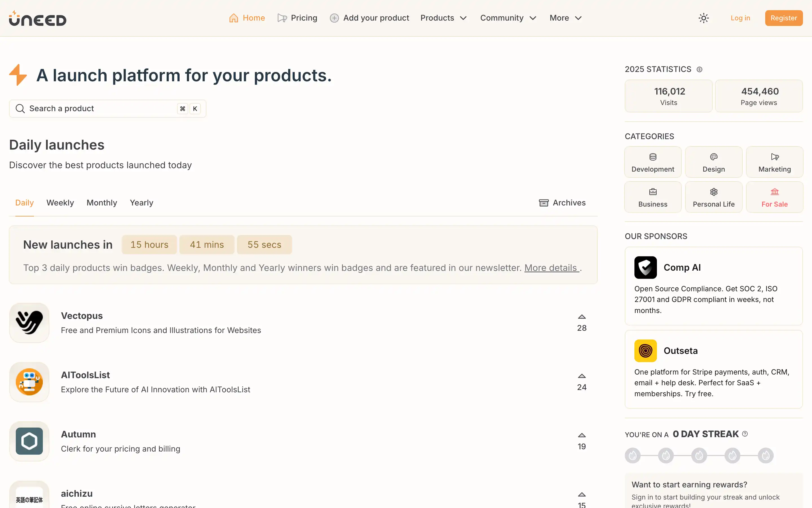Open the Design category
The height and width of the screenshot is (508, 812).
[714, 162]
